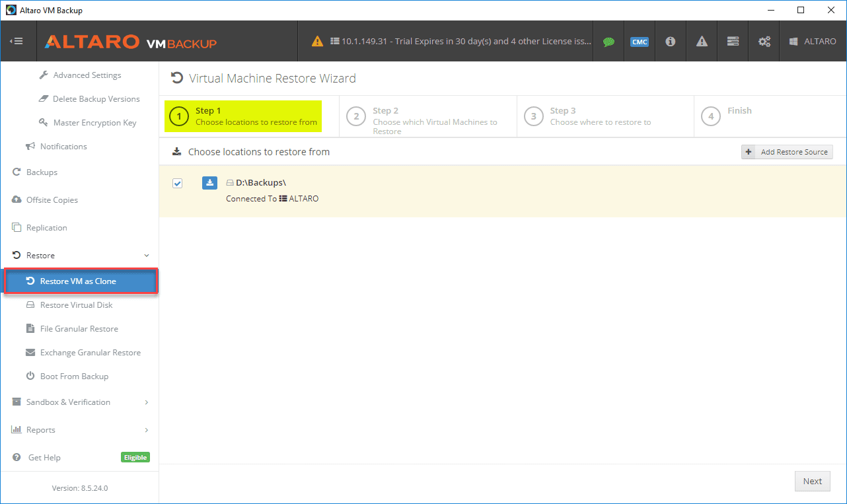Viewport: 847px width, 504px height.
Task: Click the green Eligible badge
Action: 135,458
